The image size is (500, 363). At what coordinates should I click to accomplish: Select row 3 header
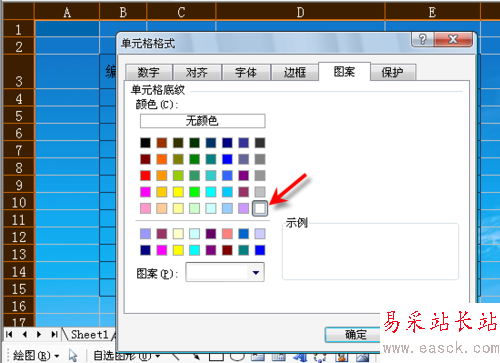[x=19, y=72]
